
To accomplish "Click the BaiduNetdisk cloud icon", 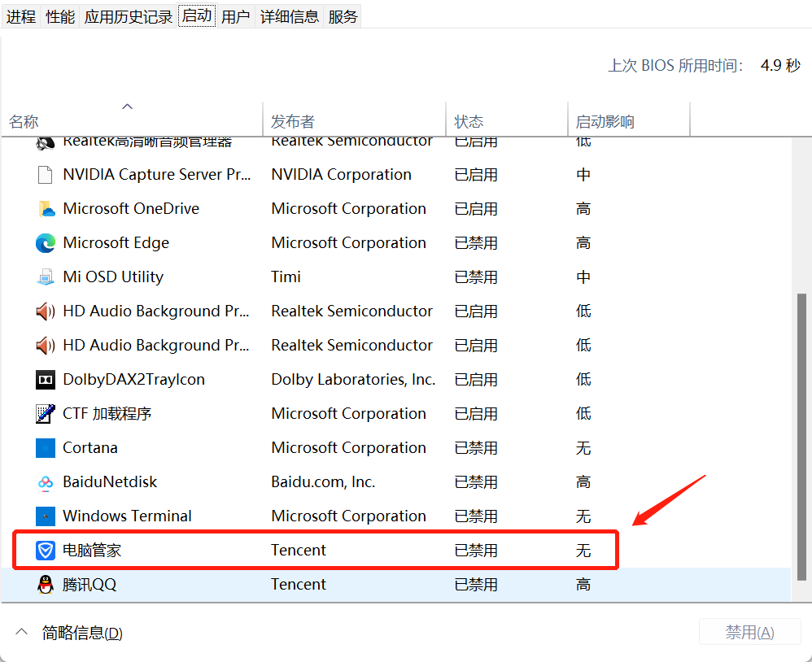I will 46,482.
